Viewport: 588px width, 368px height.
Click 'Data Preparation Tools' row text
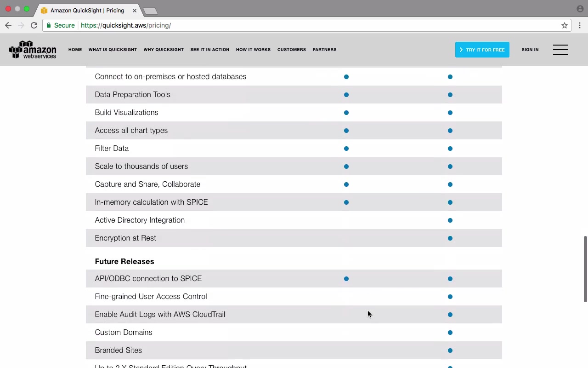133,94
